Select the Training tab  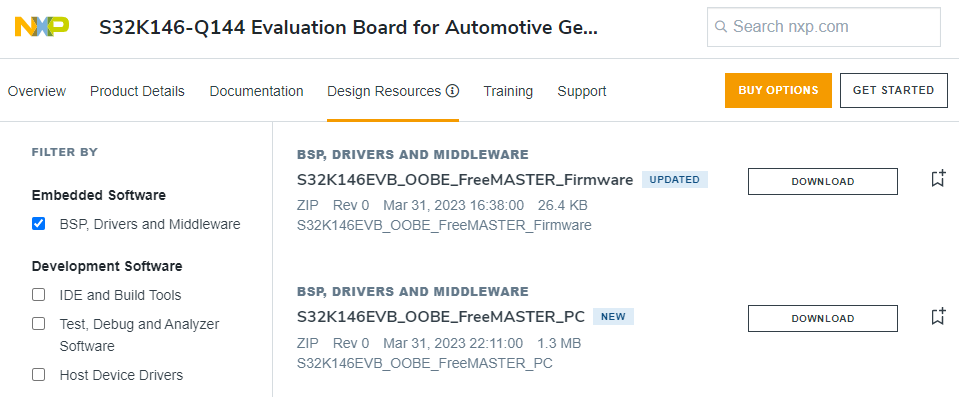[x=508, y=91]
